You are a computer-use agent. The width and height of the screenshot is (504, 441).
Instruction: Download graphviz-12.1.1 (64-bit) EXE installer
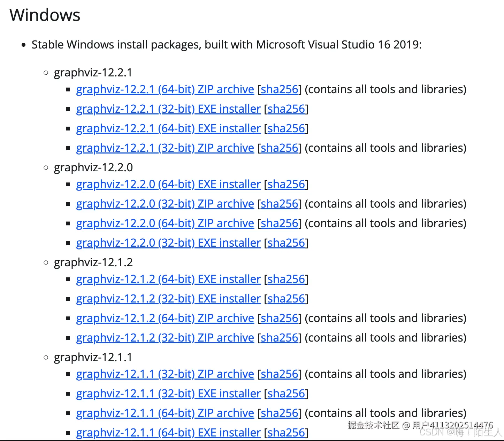coord(168,433)
